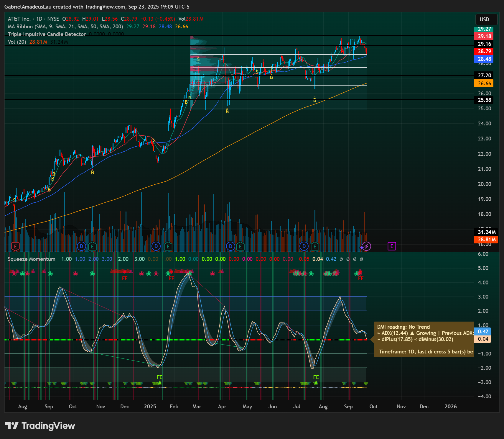Click the red FE label near late January 2025
Image resolution: width=504 pixels, height=439 pixels.
coord(172,278)
